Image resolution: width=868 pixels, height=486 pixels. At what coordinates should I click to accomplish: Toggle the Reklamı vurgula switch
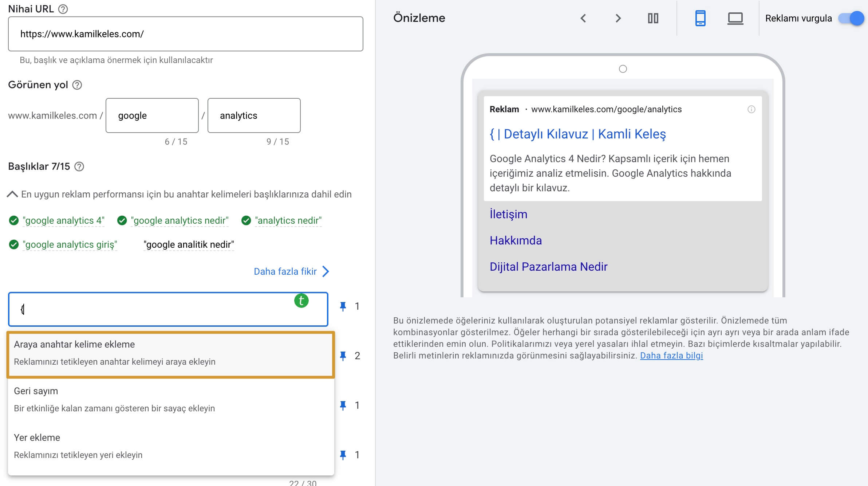[x=851, y=18]
